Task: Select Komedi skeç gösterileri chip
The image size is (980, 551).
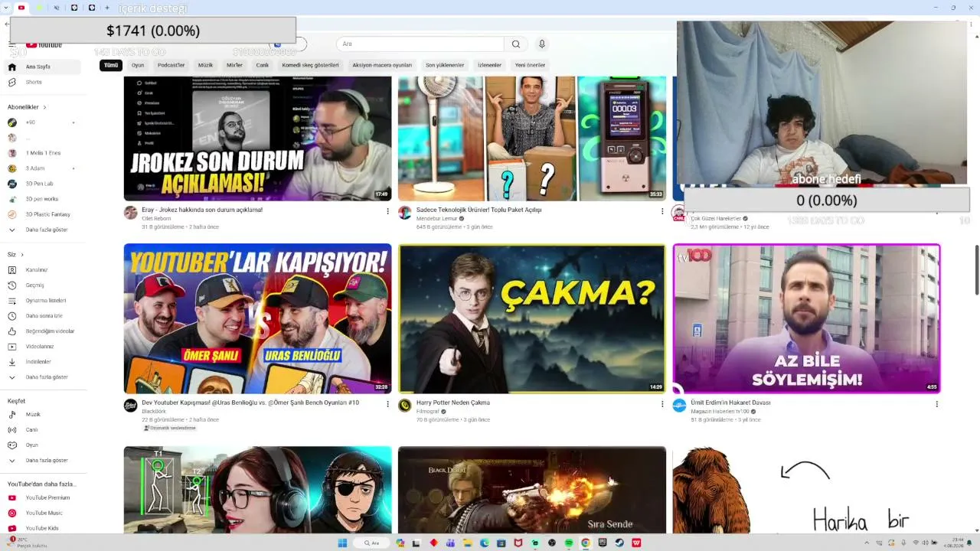Action: click(x=310, y=65)
